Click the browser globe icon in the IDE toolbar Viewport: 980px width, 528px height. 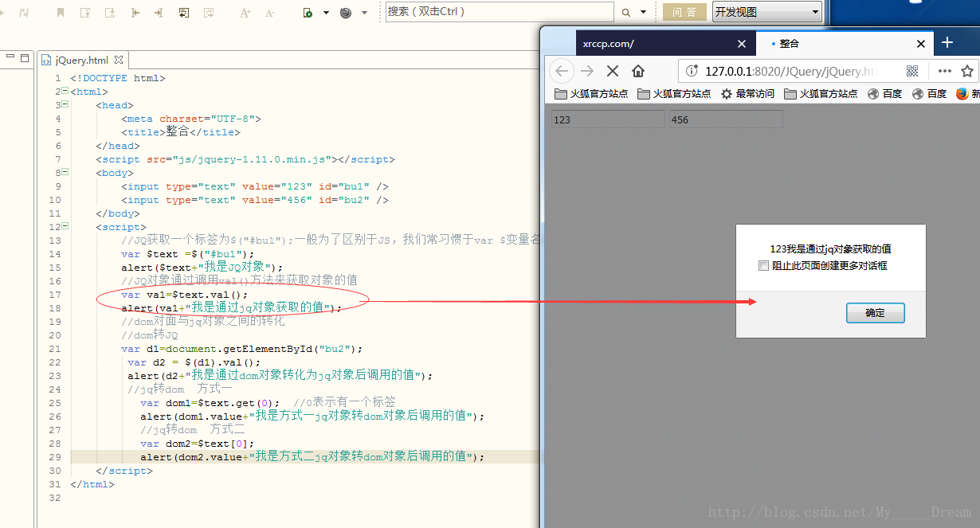[346, 13]
